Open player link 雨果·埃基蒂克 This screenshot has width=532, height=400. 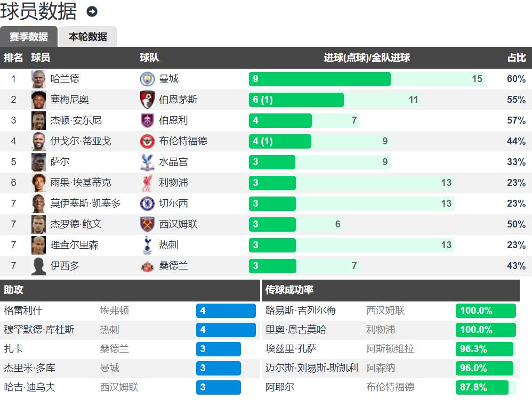(x=80, y=183)
